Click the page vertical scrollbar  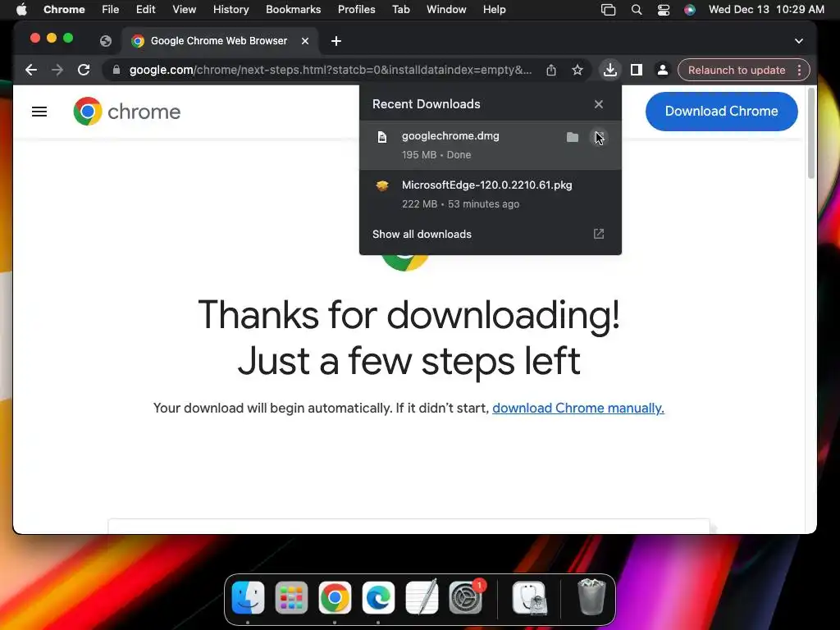[x=811, y=134]
